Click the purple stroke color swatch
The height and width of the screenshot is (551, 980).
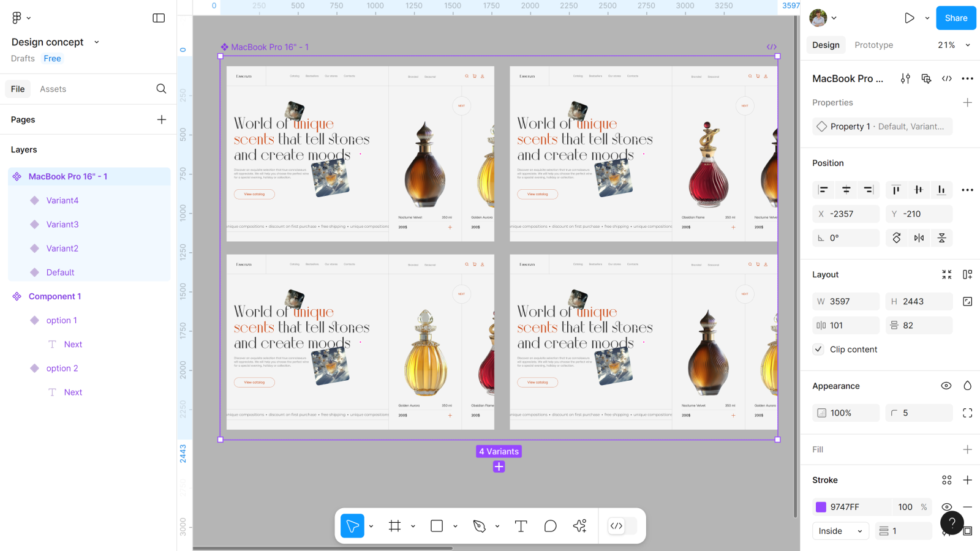coord(821,507)
